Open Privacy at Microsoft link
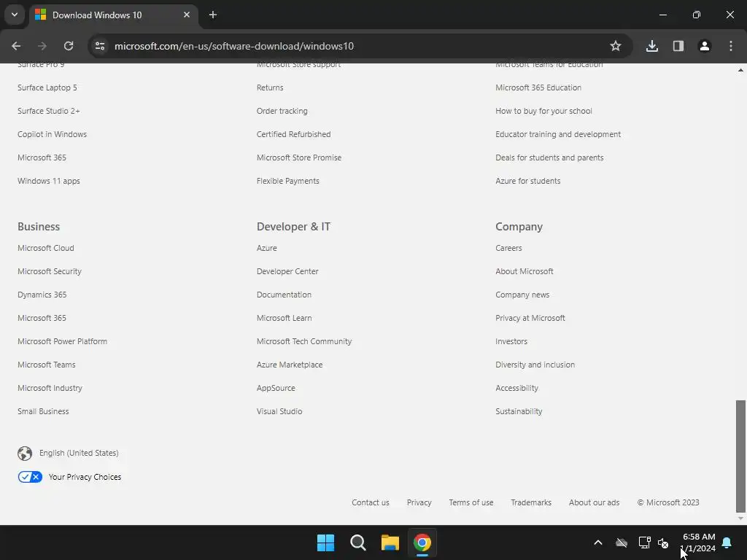 (530, 318)
